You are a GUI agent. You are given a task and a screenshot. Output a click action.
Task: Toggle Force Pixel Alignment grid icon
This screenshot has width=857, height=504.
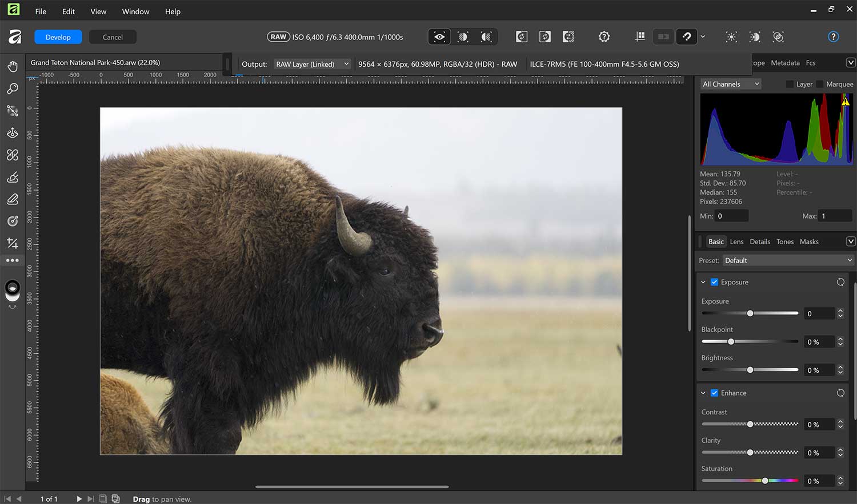(x=640, y=37)
